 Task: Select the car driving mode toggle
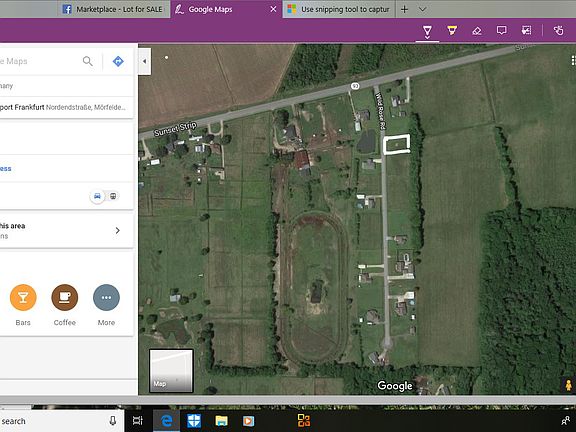[97, 196]
